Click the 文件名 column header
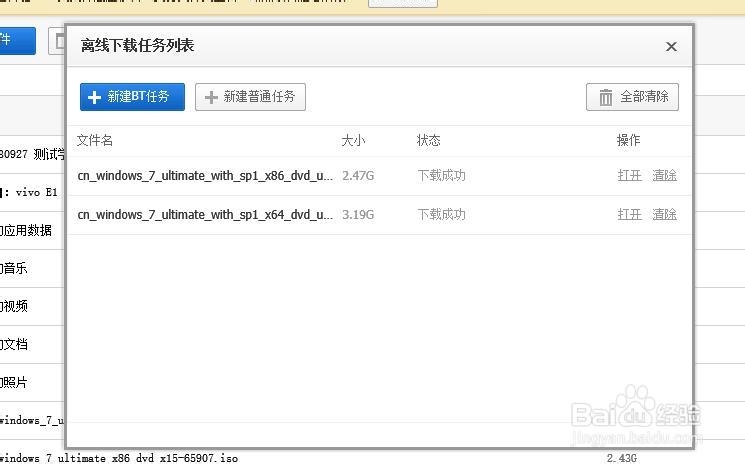This screenshot has height=464, width=745. pos(95,141)
